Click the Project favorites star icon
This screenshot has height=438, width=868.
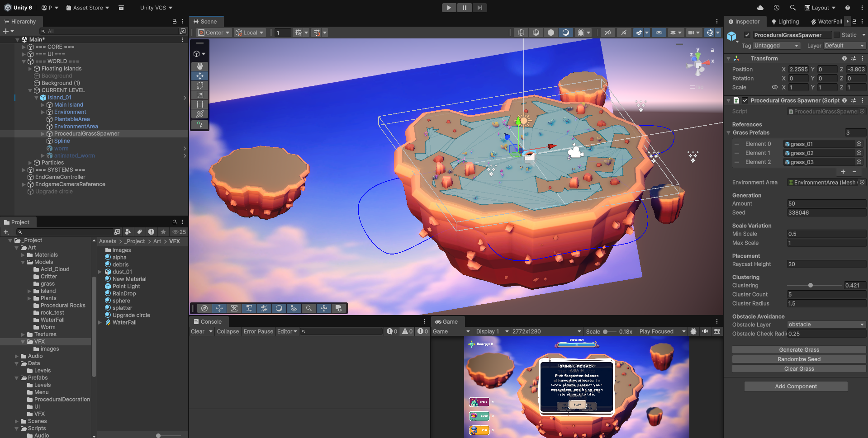coord(163,232)
